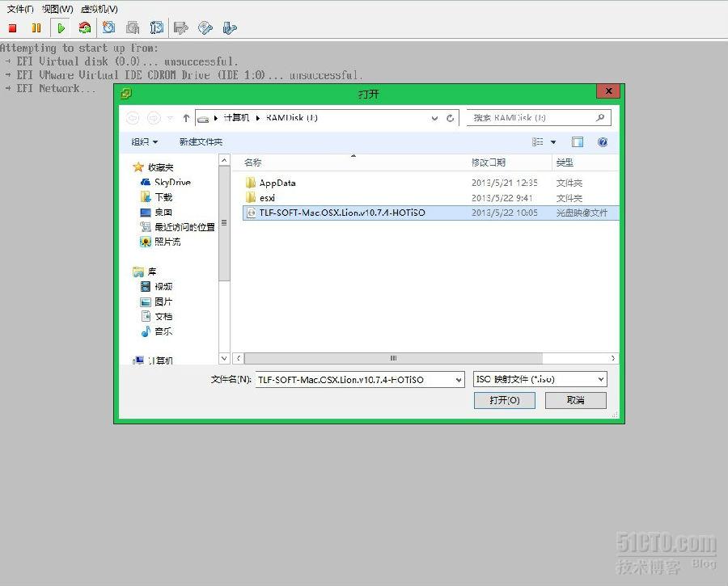Viewport: 728px width, 586px height.
Task: Open help with the blue question icon
Action: click(x=603, y=142)
